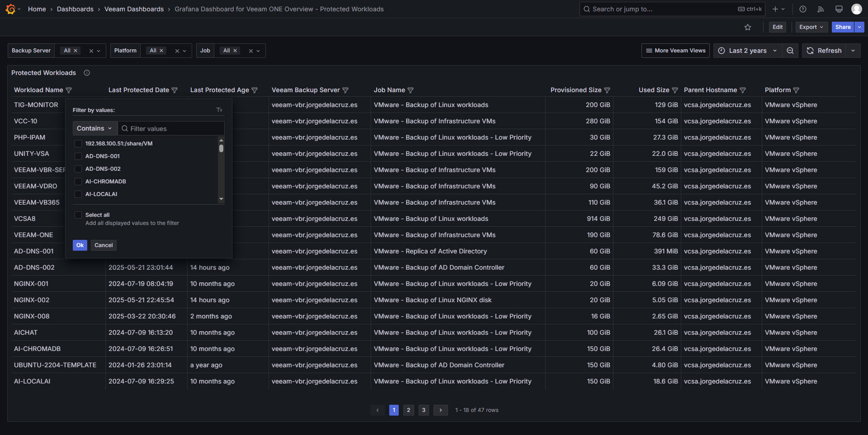The width and height of the screenshot is (868, 435).
Task: Filter the Provisioned Size column
Action: 607,90
